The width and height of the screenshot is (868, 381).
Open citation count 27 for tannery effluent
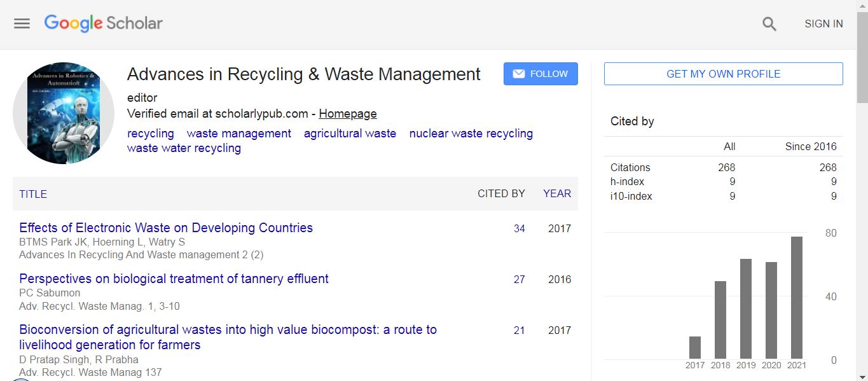[x=519, y=279]
